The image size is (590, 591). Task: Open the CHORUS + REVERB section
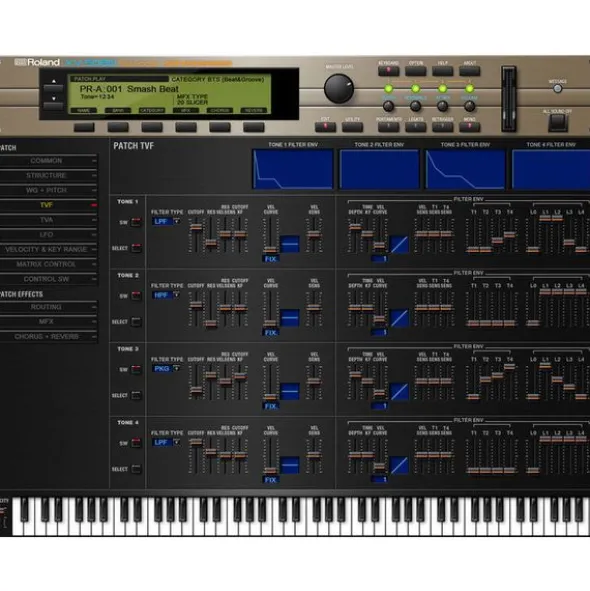pyautogui.click(x=47, y=337)
